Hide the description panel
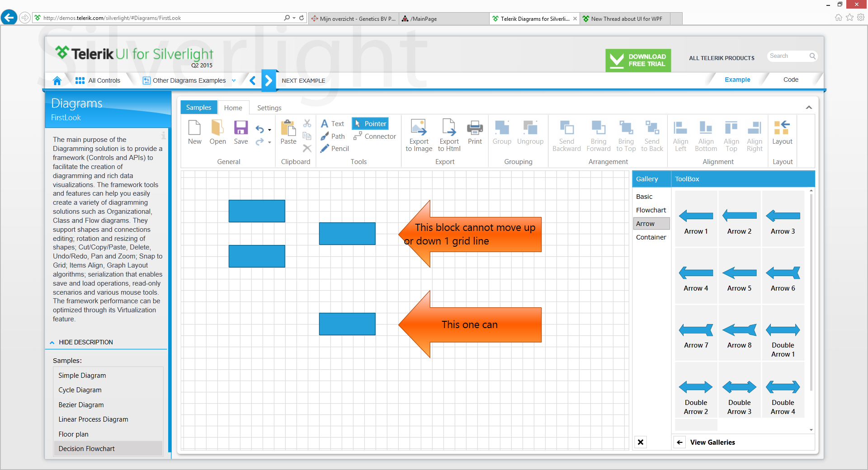 click(x=81, y=342)
